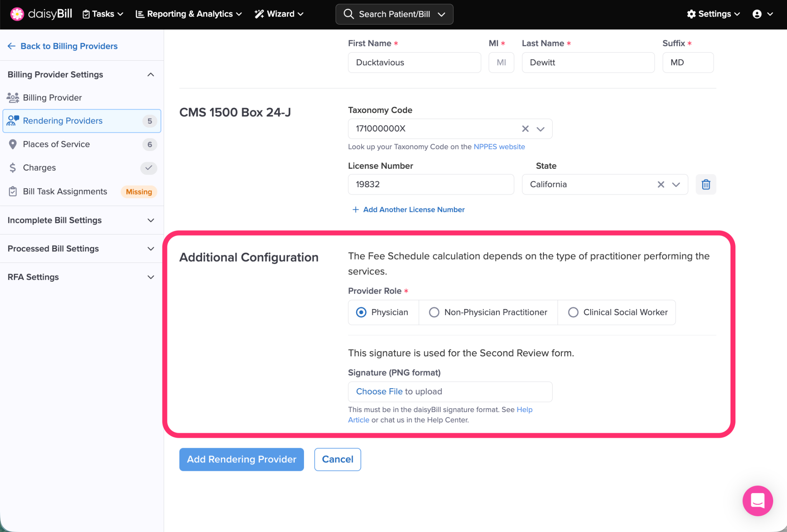Open the Wizard menu
The width and height of the screenshot is (787, 532).
pos(279,14)
